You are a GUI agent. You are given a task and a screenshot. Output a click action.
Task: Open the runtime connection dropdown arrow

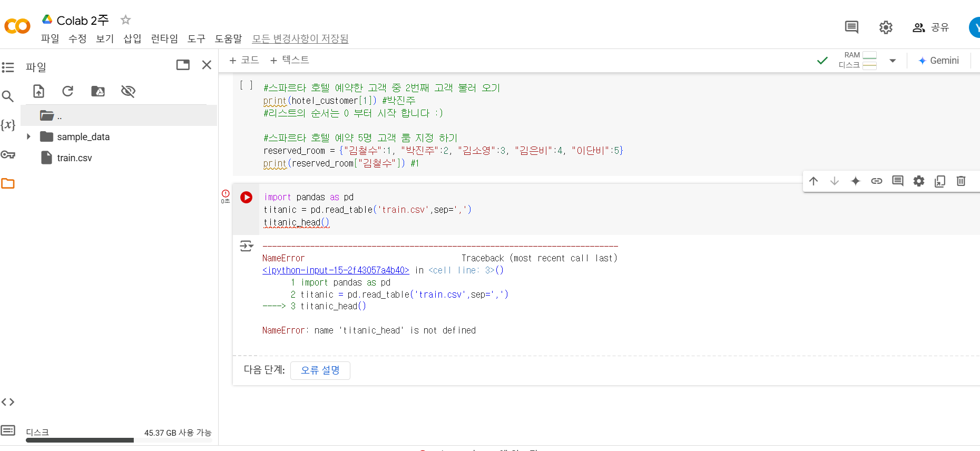coord(893,61)
